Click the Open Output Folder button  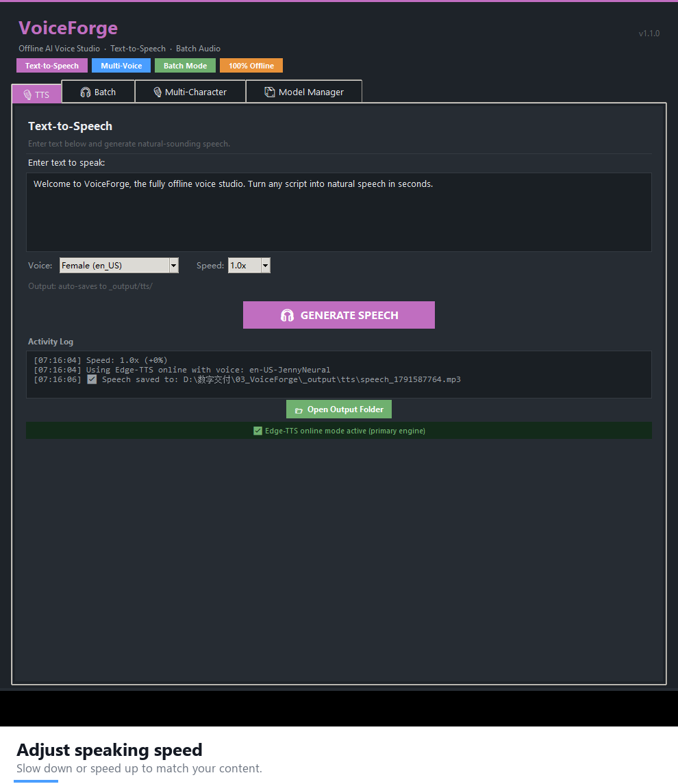(x=338, y=409)
